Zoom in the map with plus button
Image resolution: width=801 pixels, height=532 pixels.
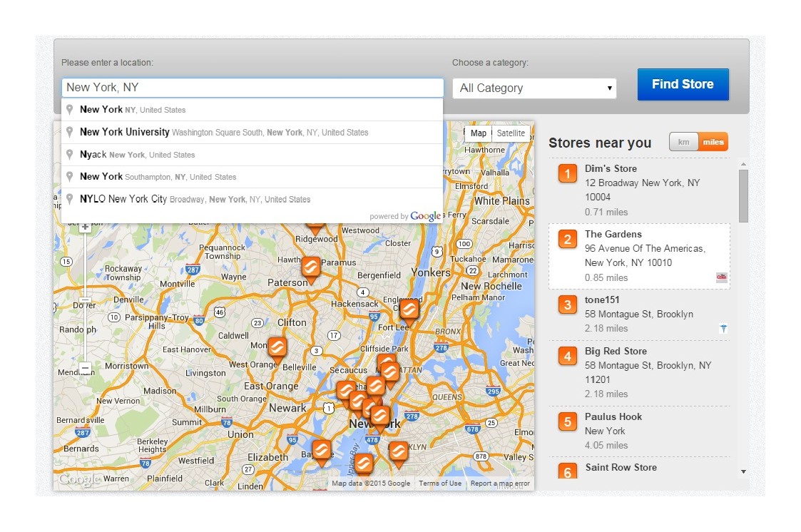click(x=85, y=227)
